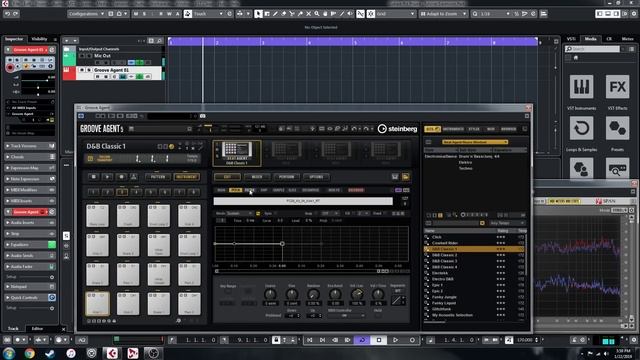Toggle record enable in Groove Agent Inspector
640x360 pixels.
pyautogui.click(x=10, y=67)
